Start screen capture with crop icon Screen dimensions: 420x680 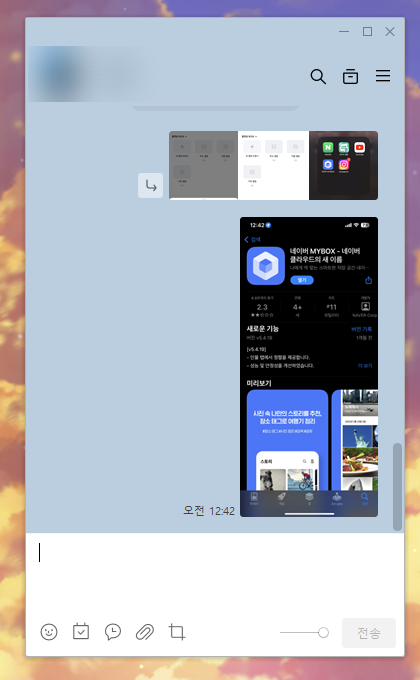click(x=177, y=632)
